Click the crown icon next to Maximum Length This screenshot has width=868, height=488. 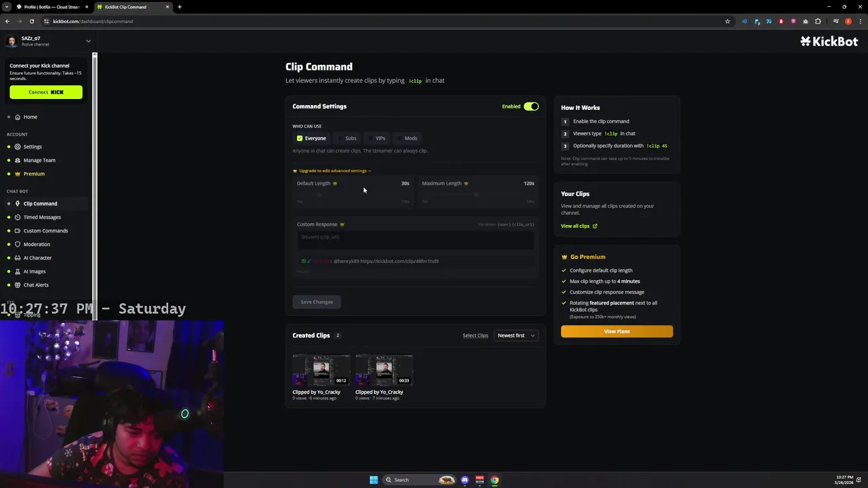click(466, 184)
